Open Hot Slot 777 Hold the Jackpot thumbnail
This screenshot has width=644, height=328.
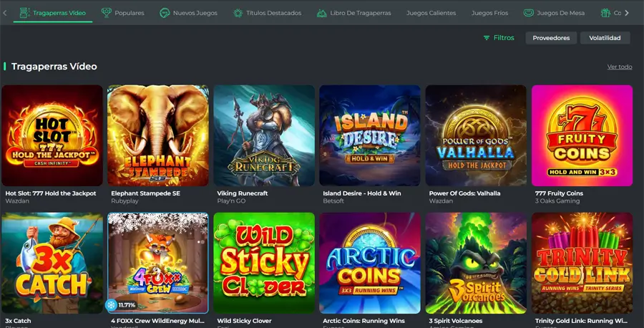pos(52,135)
